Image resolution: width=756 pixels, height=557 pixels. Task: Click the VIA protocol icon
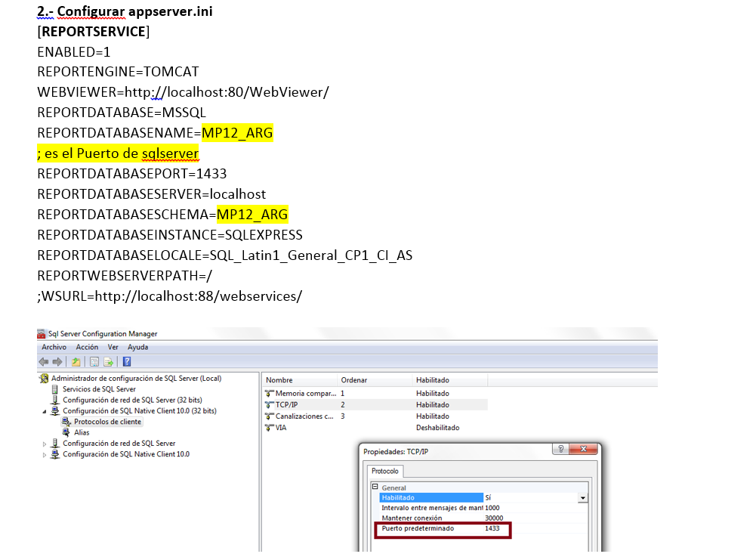tap(269, 428)
